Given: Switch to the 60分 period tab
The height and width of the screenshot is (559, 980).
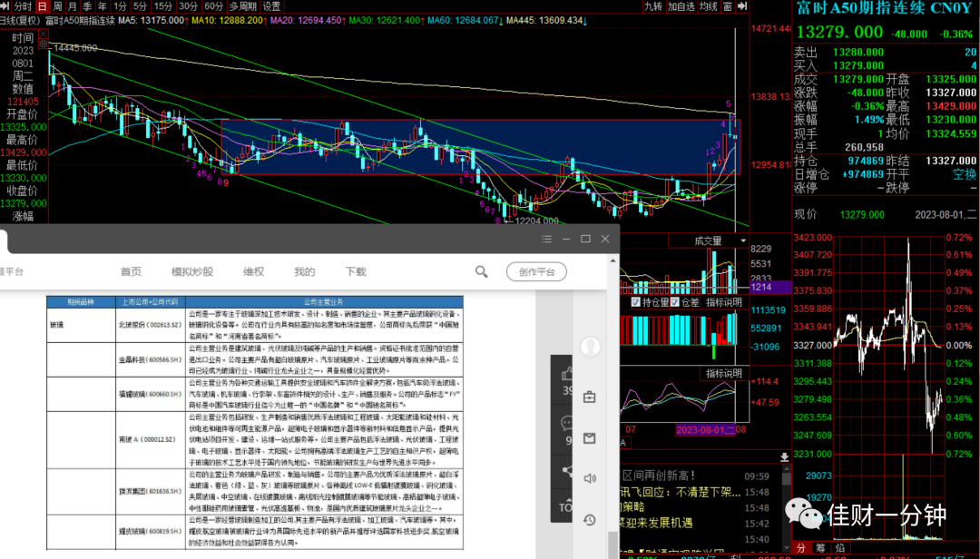Looking at the screenshot, I should click(x=214, y=6).
